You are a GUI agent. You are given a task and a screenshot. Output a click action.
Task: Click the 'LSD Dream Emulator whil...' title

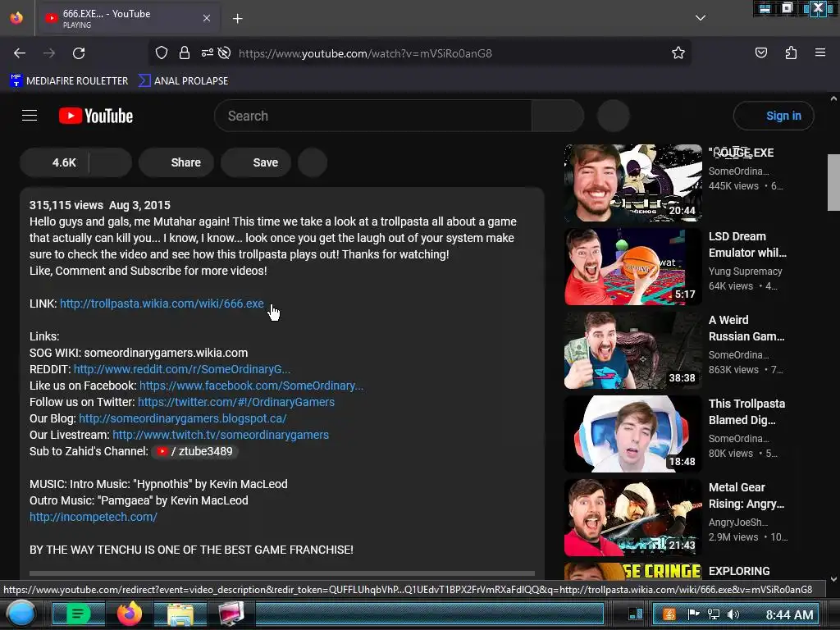pyautogui.click(x=747, y=244)
